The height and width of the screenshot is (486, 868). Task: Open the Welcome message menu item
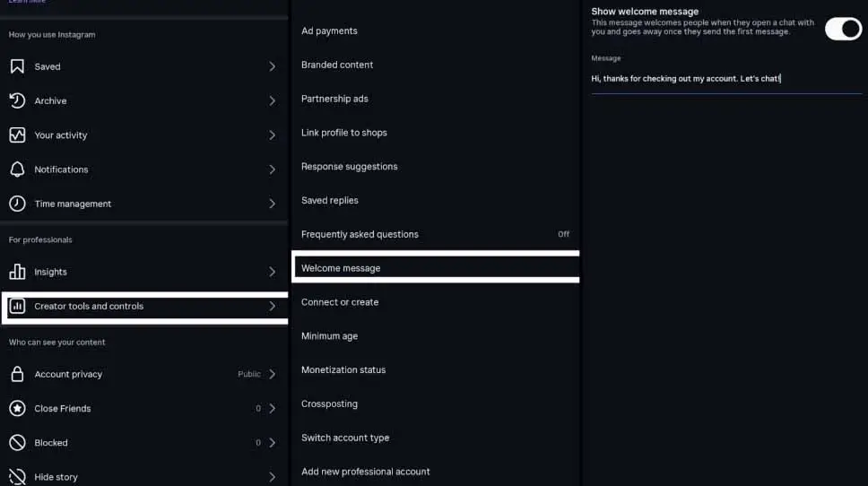341,268
